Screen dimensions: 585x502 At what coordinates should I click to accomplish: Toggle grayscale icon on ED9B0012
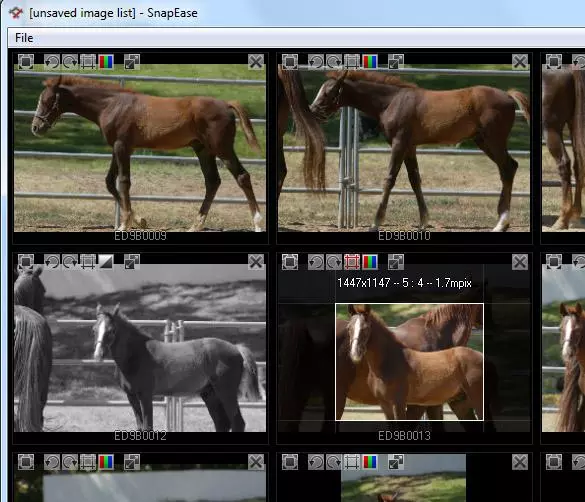(x=106, y=262)
